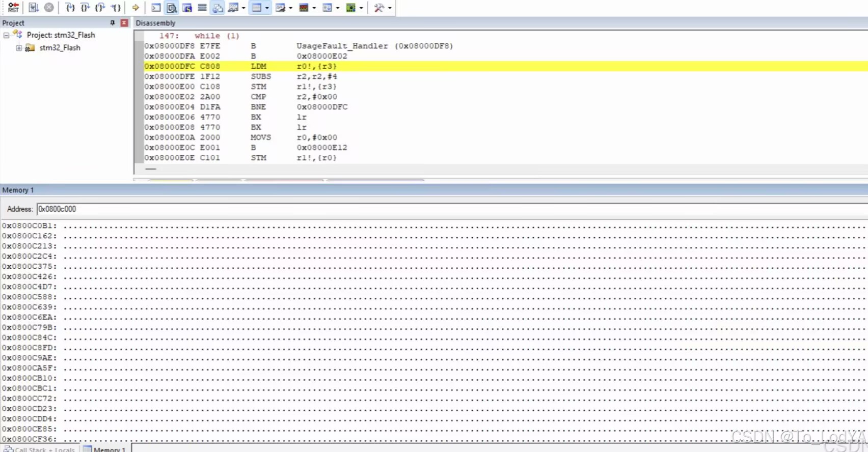Open the Watch windows dropdown arrow

tap(243, 8)
